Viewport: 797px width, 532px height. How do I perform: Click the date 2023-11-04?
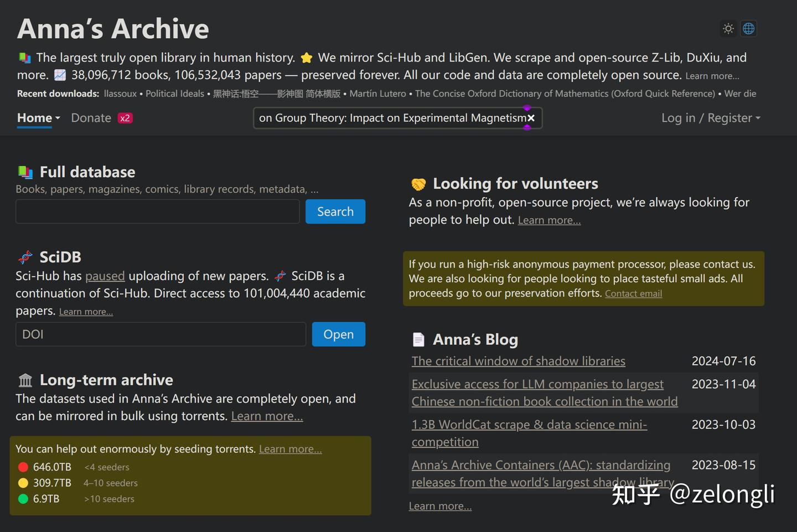(723, 384)
